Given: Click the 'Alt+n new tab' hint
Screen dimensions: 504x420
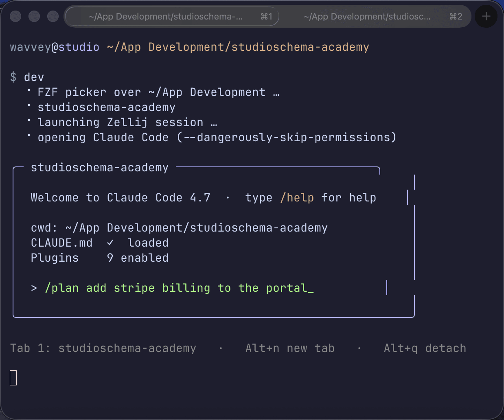Looking at the screenshot, I should tap(290, 348).
